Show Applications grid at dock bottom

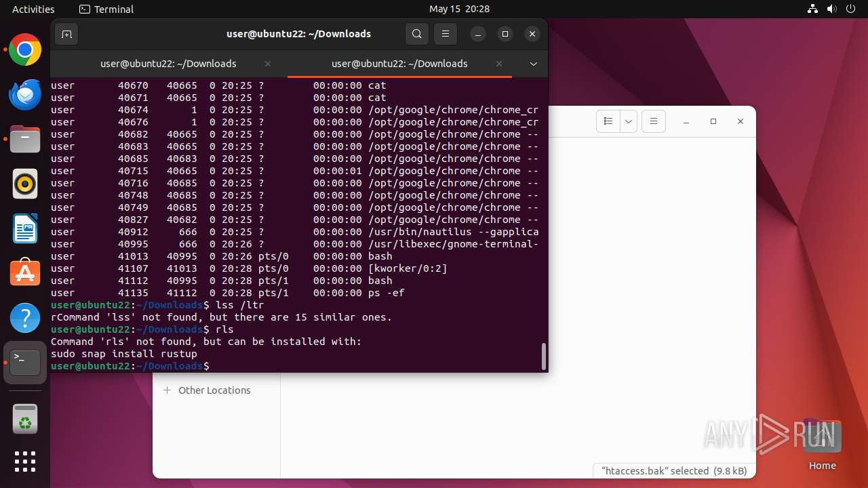point(25,462)
